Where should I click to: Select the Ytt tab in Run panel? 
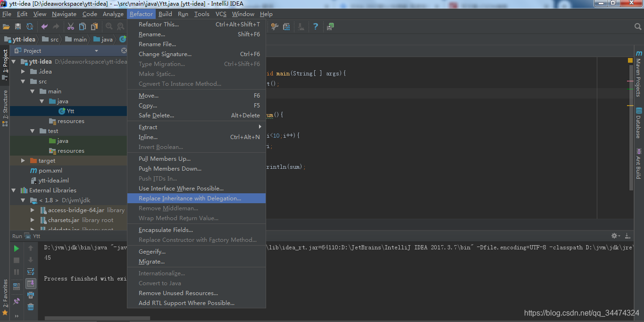(x=32, y=236)
